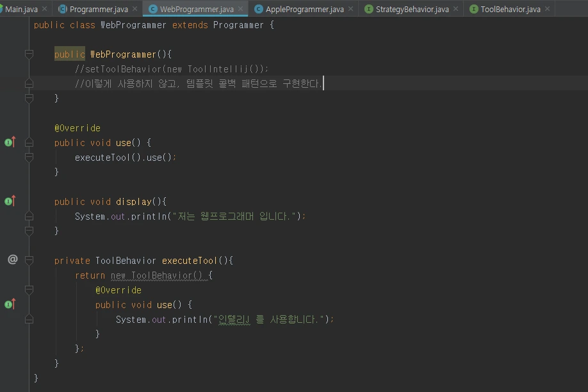Click the class icon on WebProgrammer.java tab

152,9
